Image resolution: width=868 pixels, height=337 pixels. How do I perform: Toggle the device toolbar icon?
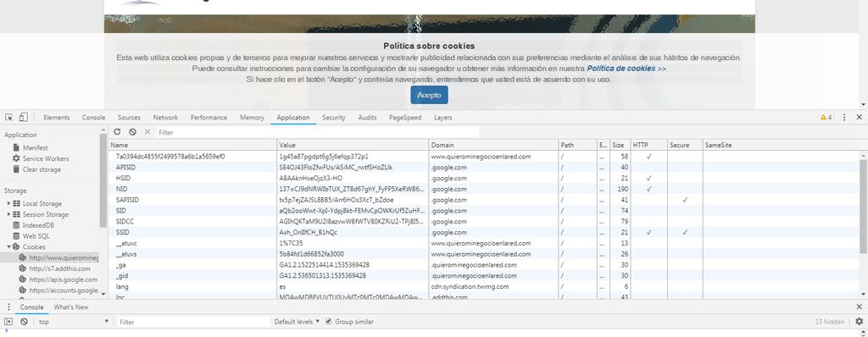coord(23,118)
